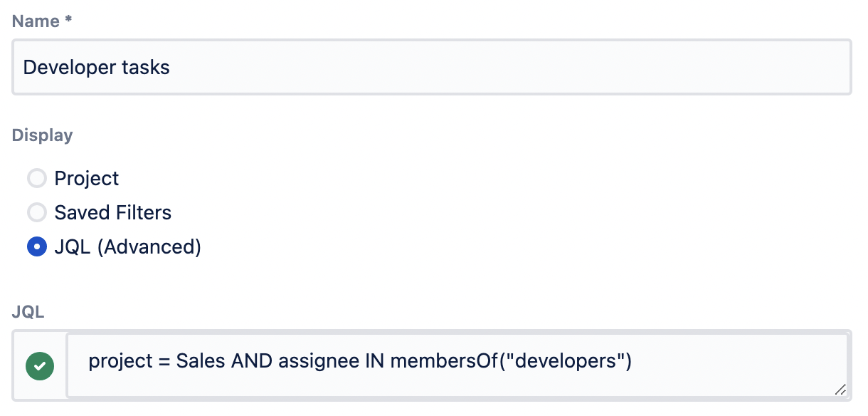
Task: Click the JQL text area resize handle
Action: pos(840,389)
